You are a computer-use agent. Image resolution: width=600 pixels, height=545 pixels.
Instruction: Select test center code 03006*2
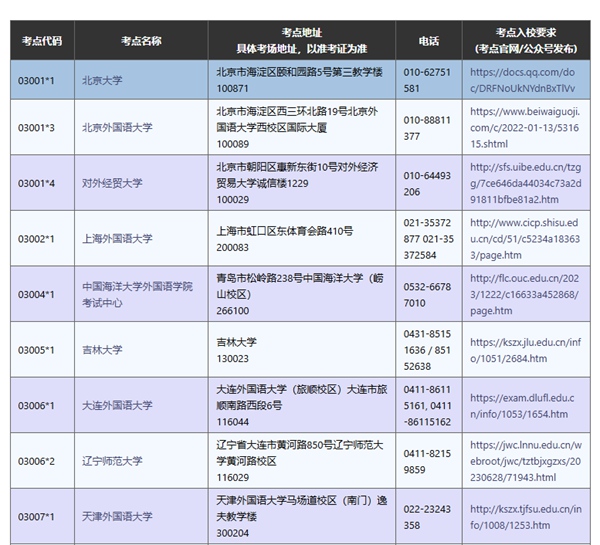tap(36, 461)
